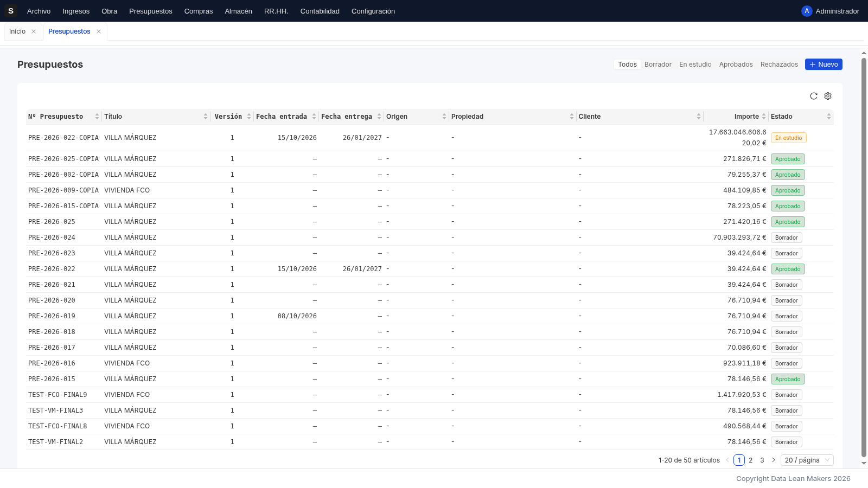Sort by Origen column arrows
868x488 pixels.
444,117
